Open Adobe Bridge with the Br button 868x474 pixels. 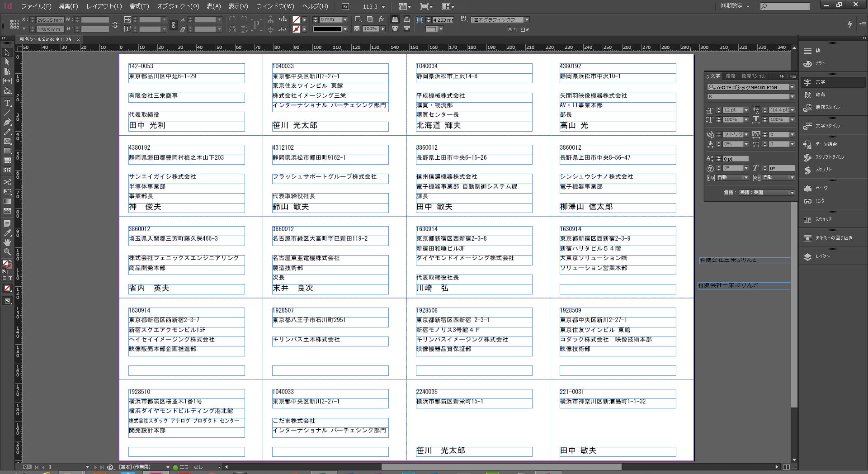(x=345, y=6)
